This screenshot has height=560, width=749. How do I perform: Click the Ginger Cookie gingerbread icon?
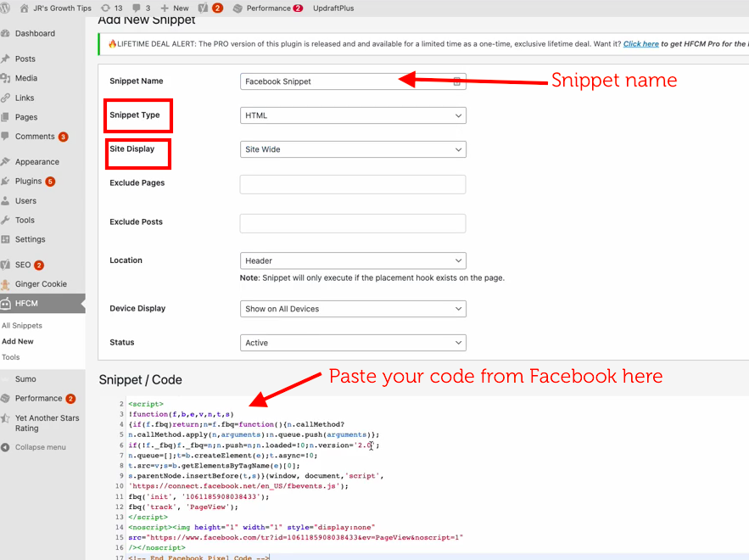pos(5,284)
